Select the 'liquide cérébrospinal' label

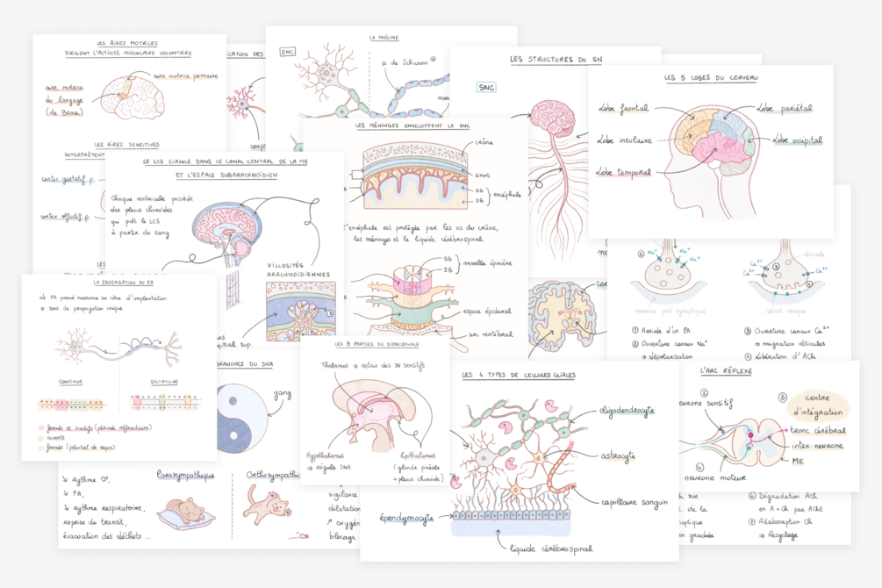(550, 548)
